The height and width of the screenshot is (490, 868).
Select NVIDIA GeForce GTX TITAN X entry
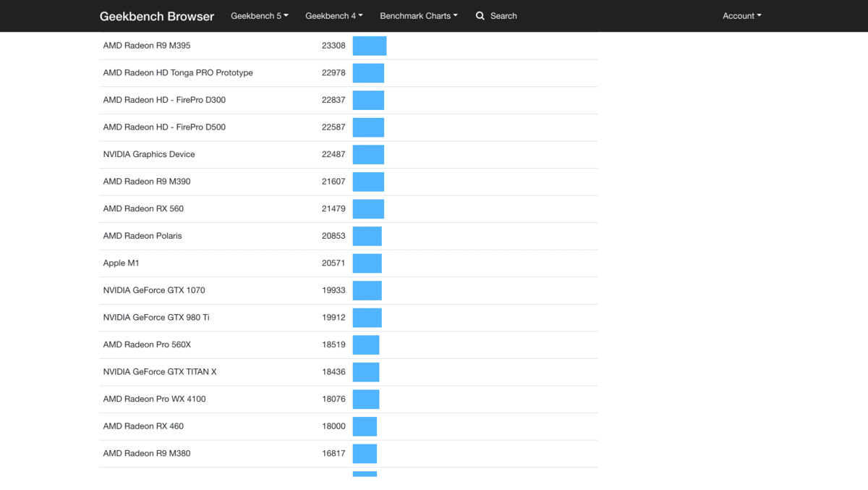coord(160,372)
